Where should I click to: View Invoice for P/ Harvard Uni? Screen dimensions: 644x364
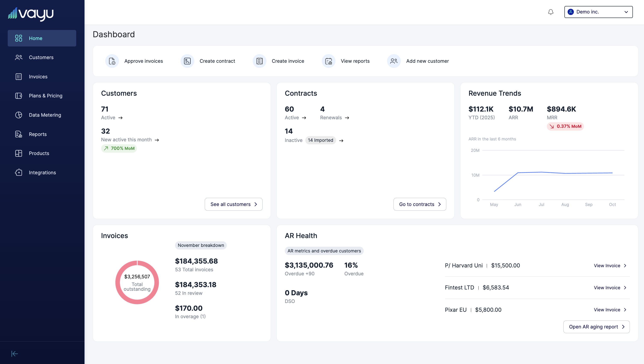[610, 266]
